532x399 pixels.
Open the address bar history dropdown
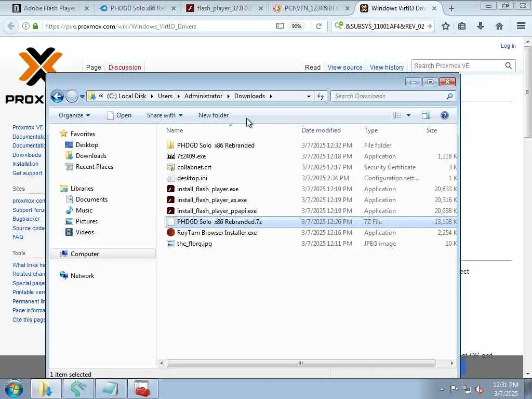(309, 96)
